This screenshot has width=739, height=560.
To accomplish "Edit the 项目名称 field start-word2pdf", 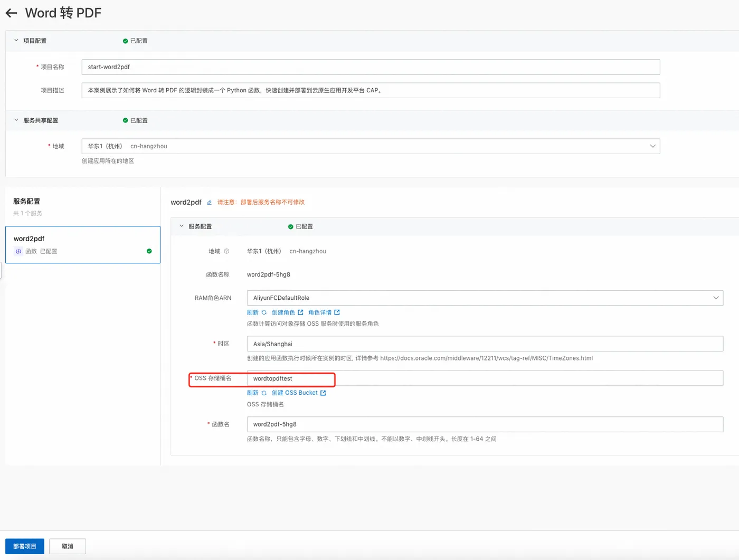I will [371, 67].
